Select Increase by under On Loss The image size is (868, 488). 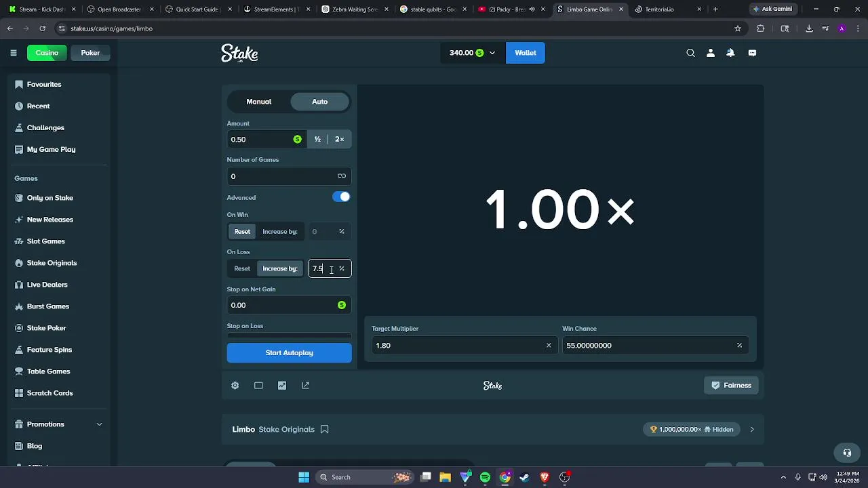(x=280, y=268)
